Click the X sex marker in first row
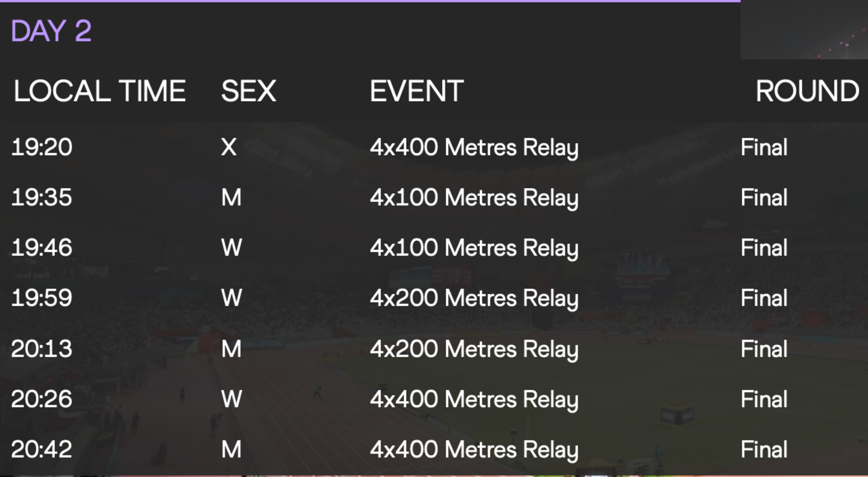This screenshot has width=868, height=477. 229,147
